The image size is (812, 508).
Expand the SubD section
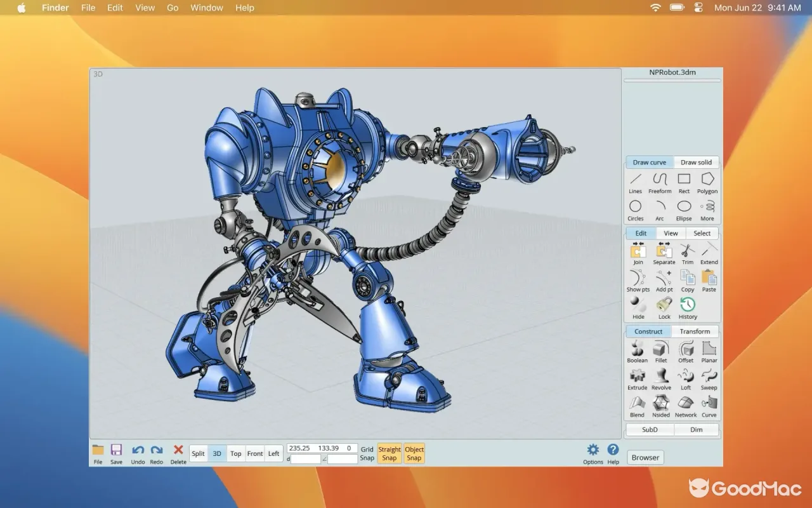coord(650,429)
